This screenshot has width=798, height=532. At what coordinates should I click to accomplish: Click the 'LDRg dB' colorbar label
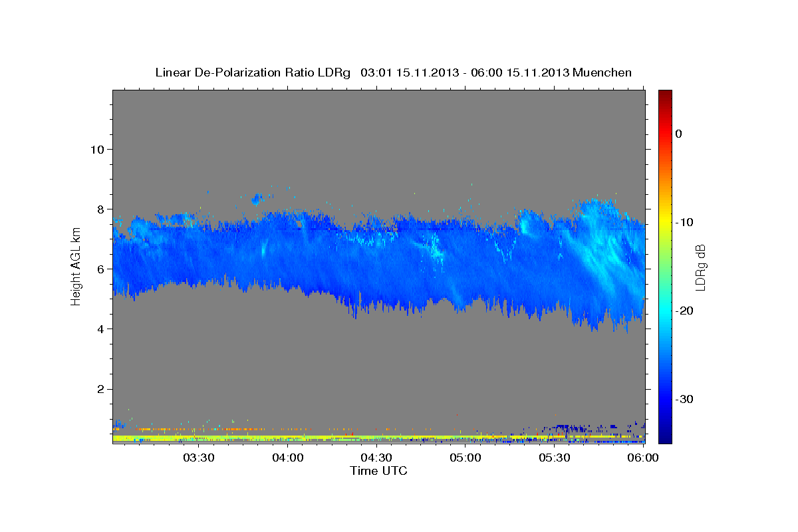(x=700, y=267)
